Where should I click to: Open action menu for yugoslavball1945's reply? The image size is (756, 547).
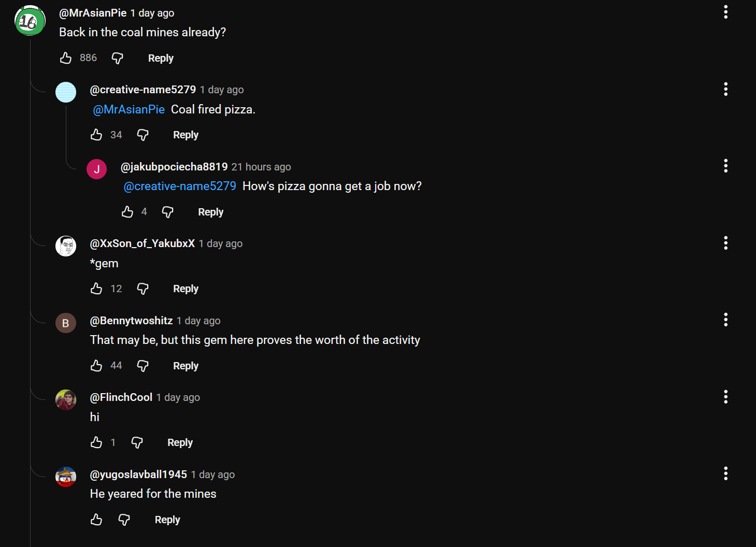point(725,473)
